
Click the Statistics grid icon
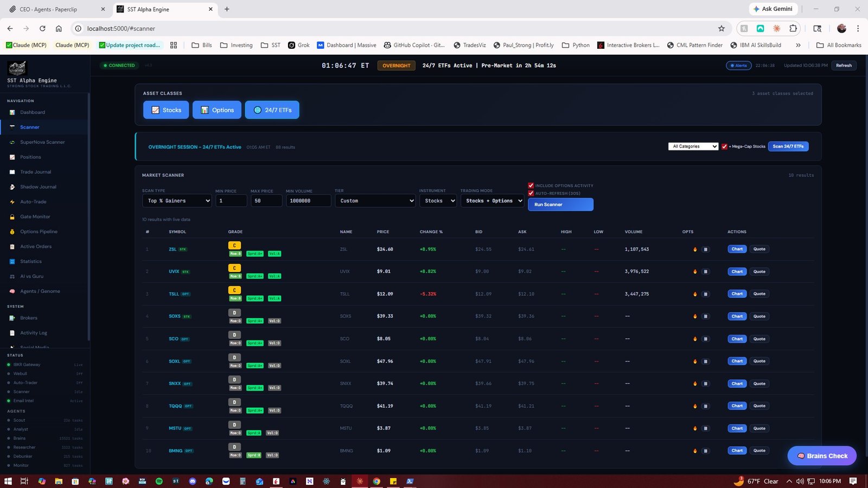(12, 261)
